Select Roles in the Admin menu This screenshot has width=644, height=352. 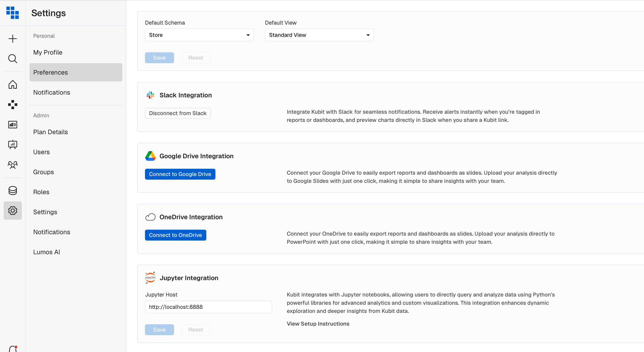coord(41,192)
